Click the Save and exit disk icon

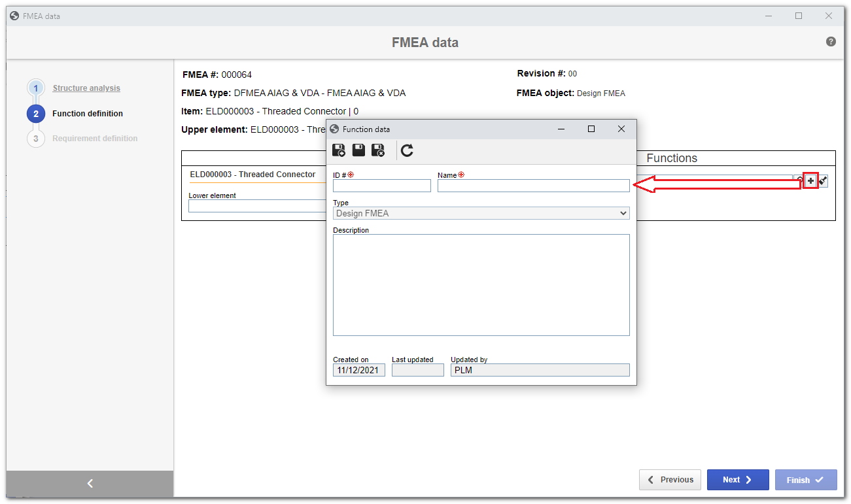378,150
